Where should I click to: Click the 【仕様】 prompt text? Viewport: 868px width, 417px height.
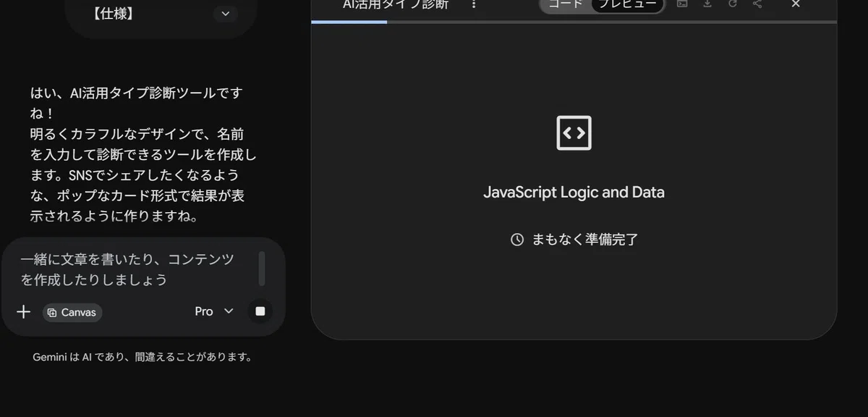(114, 14)
